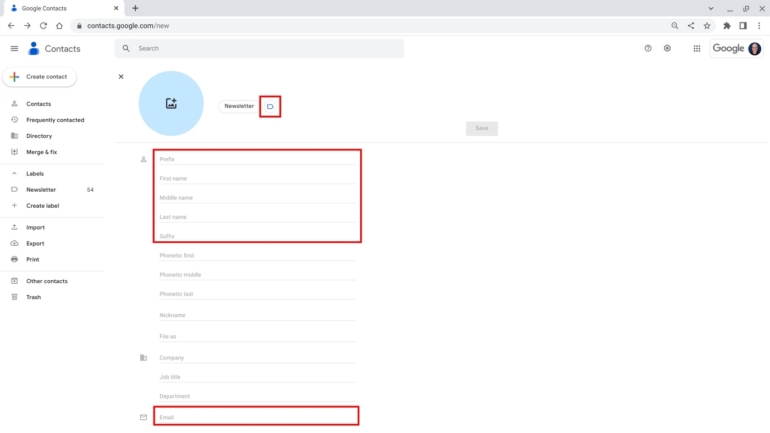Open the help question mark icon
The image size is (770, 433).
click(648, 48)
